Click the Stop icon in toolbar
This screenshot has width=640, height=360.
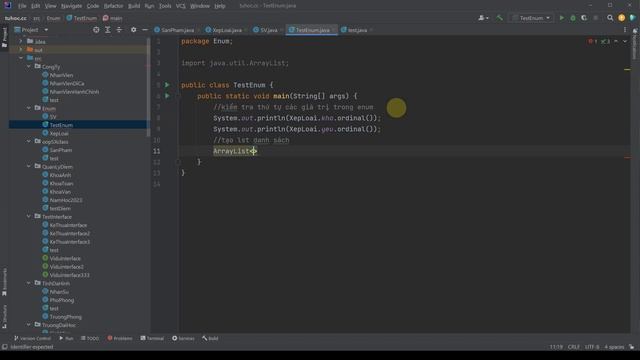click(596, 18)
